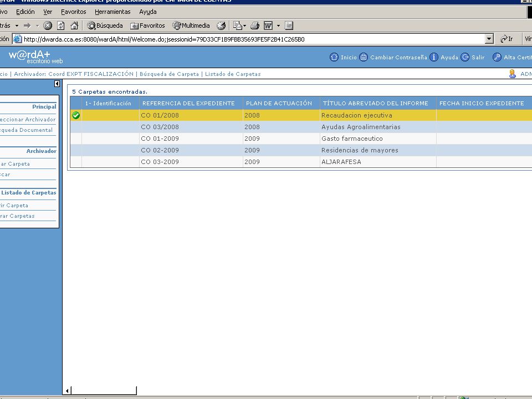Image resolution: width=532 pixels, height=399 pixels.
Task: Open the Favoritos menu in menu bar
Action: click(73, 12)
